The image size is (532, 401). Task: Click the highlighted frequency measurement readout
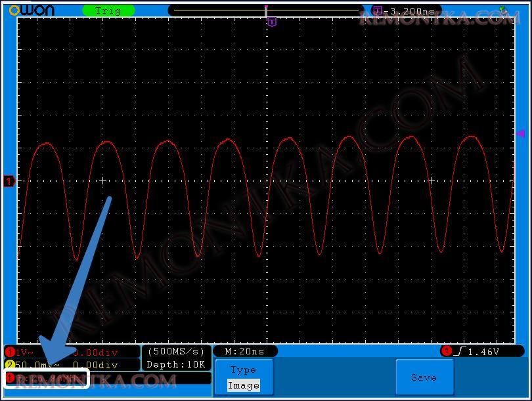pos(47,379)
